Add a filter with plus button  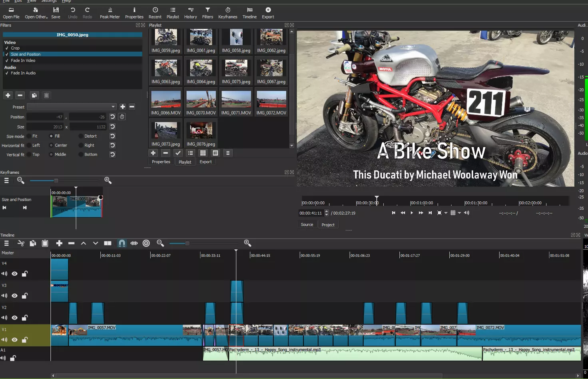point(8,95)
